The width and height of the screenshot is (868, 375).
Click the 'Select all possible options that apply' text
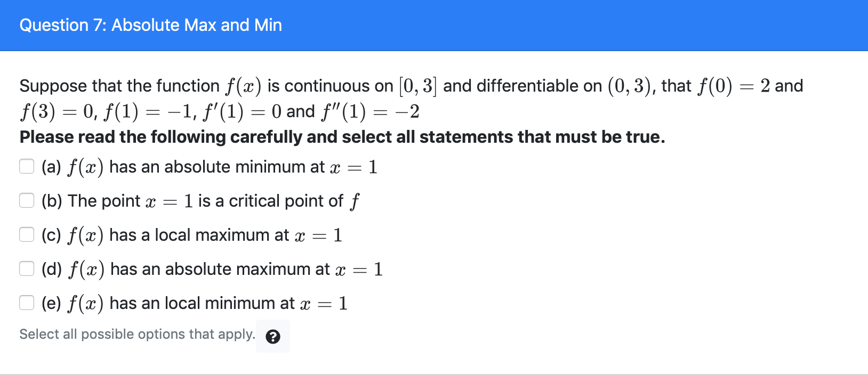[x=136, y=334]
